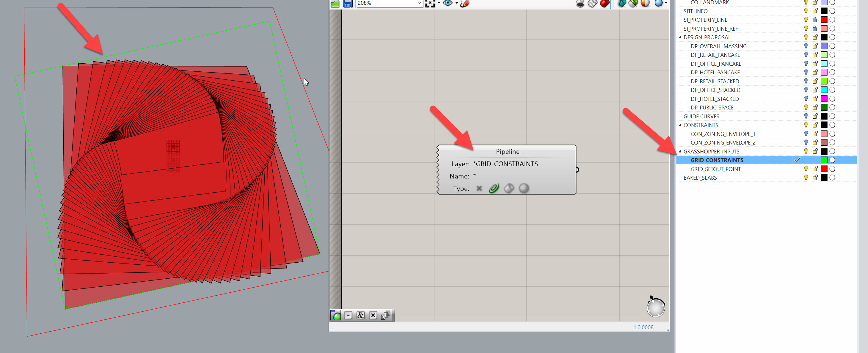
Task: Select the BAKED_SLABS layer row
Action: [x=700, y=178]
